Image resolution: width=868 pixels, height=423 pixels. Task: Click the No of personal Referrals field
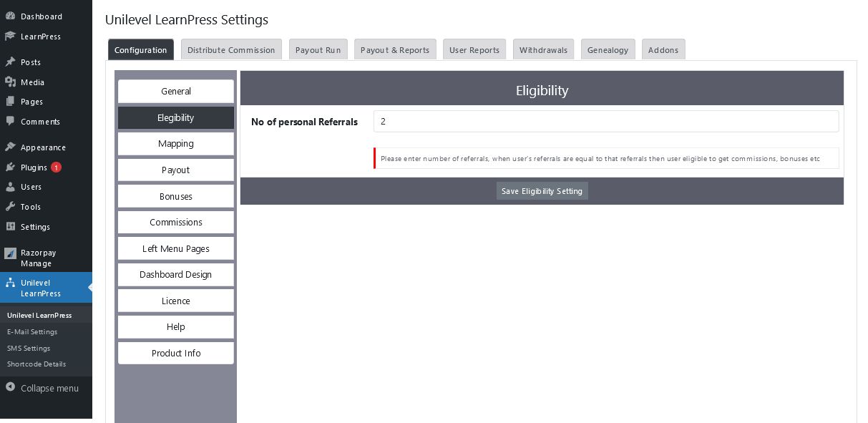click(x=605, y=122)
